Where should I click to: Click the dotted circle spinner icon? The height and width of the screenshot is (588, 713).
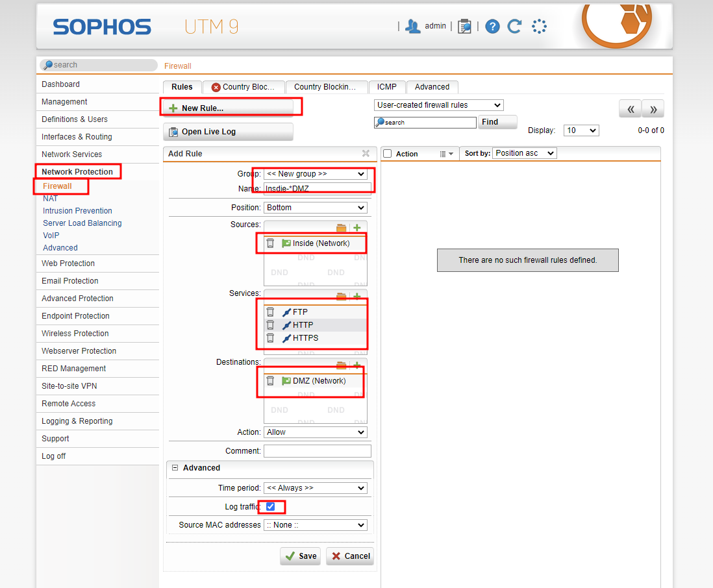click(540, 27)
